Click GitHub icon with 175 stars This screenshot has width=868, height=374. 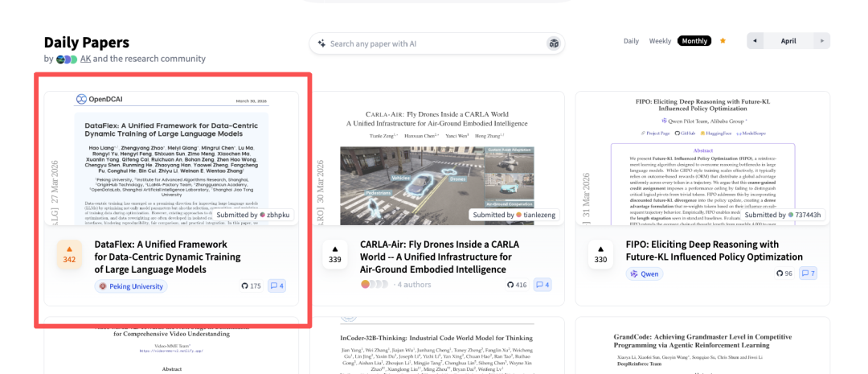coord(251,286)
